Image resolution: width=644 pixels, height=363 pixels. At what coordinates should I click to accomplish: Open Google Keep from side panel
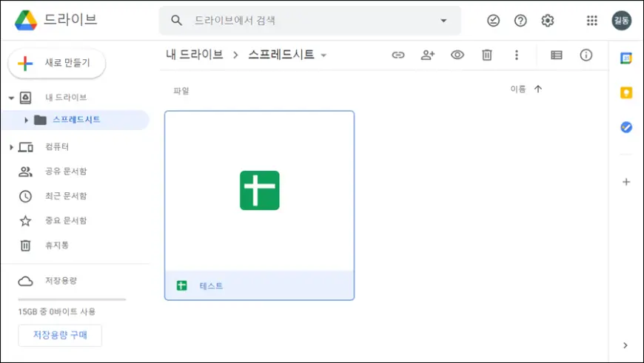[x=626, y=92]
